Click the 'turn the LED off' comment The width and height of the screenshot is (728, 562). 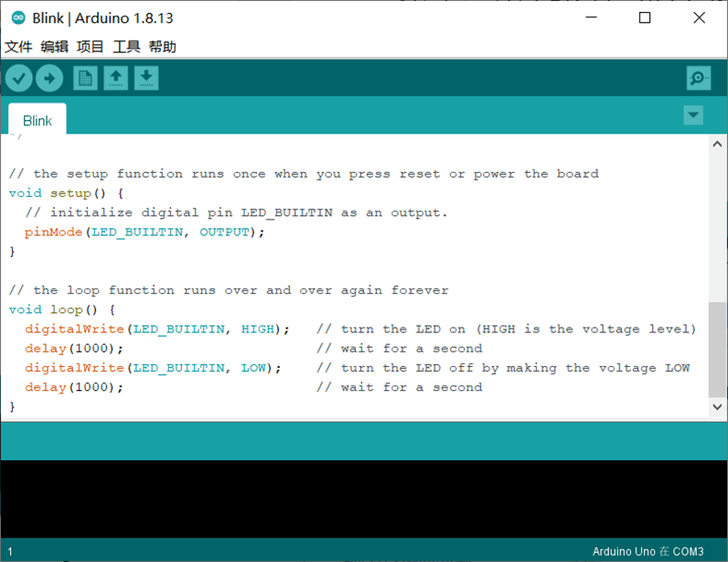coord(503,368)
